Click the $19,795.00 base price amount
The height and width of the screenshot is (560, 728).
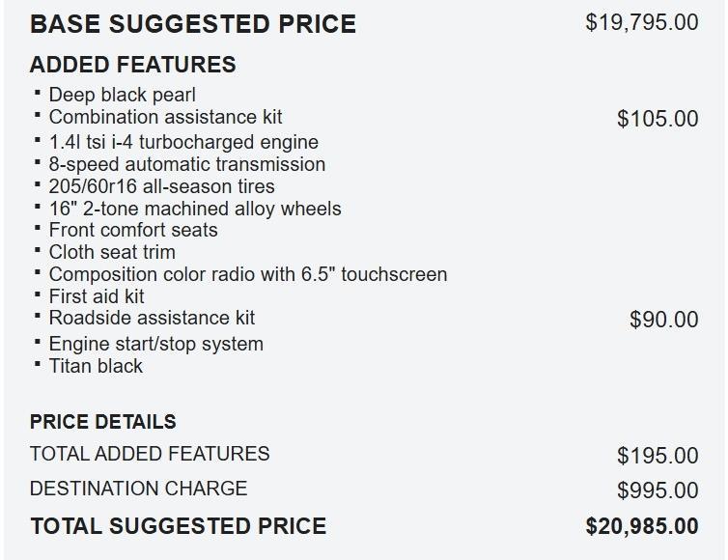[641, 22]
